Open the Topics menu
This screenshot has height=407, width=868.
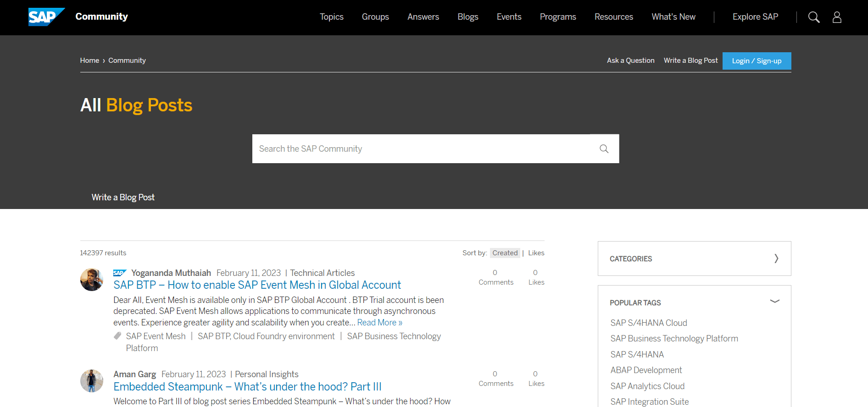pos(332,17)
